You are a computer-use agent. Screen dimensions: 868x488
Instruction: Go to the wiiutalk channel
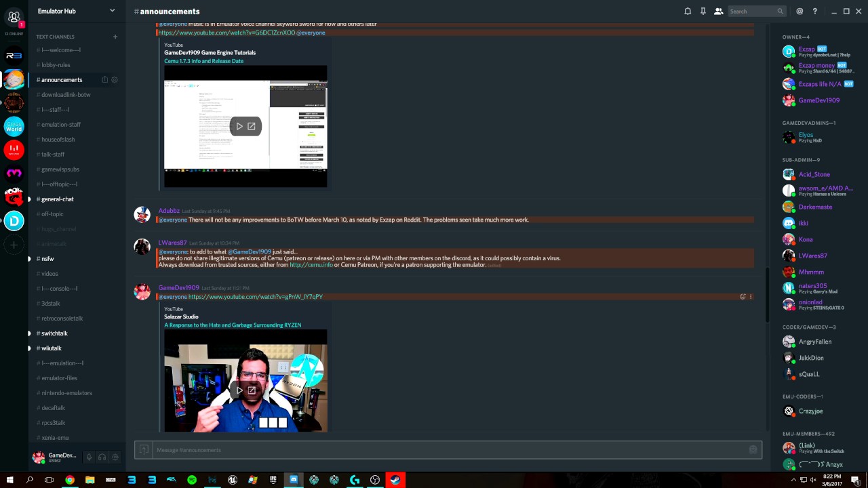(52, 348)
